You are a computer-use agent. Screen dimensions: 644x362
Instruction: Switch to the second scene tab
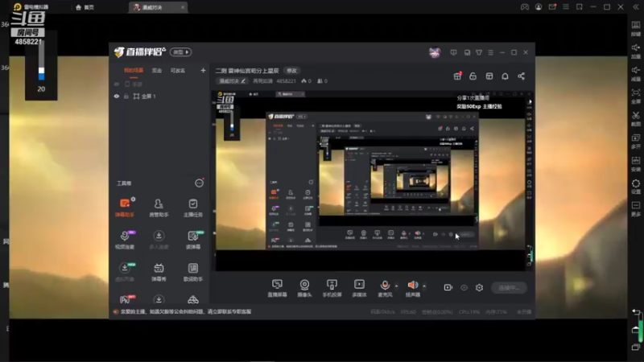tap(157, 71)
